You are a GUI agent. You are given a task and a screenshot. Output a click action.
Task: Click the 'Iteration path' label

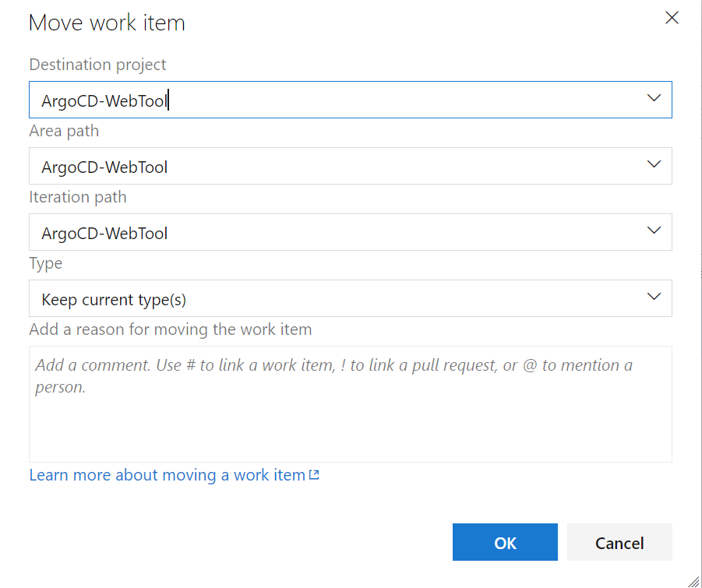click(77, 197)
